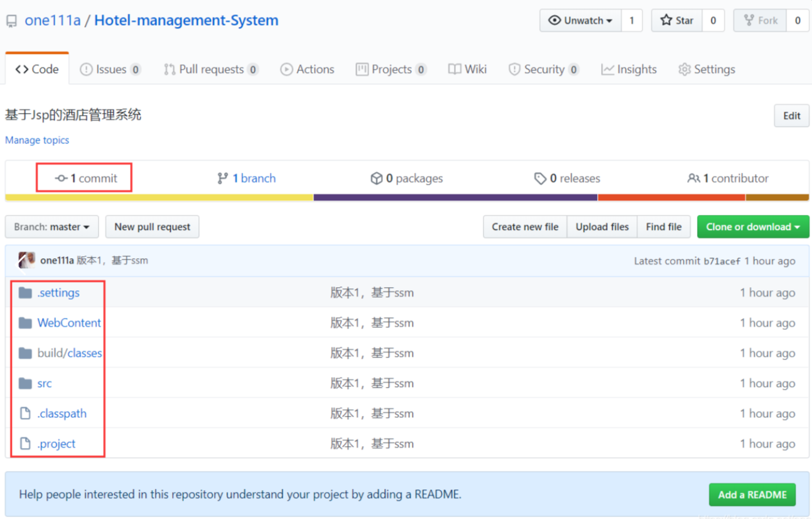Click the repository description text
812x519 pixels.
pos(73,115)
